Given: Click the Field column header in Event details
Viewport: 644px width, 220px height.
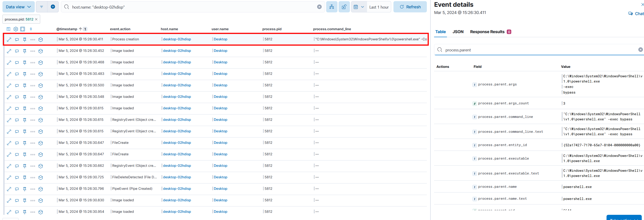Looking at the screenshot, I should [x=477, y=67].
